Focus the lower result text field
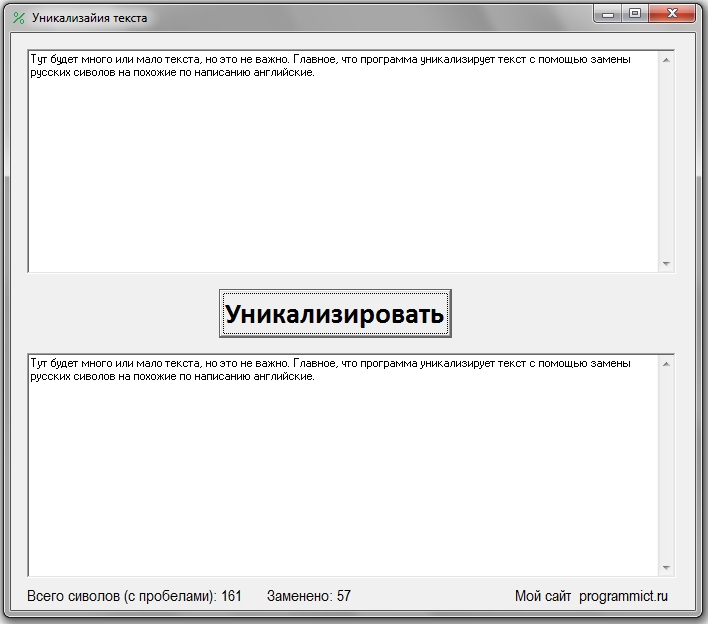 click(x=343, y=465)
